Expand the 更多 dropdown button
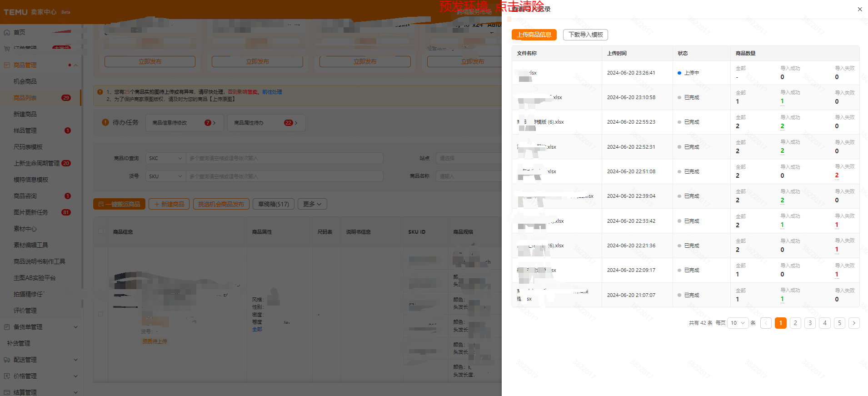Image resolution: width=868 pixels, height=396 pixels. pyautogui.click(x=312, y=204)
